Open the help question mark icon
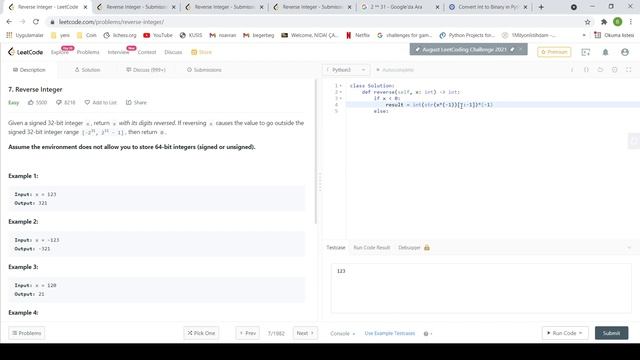 coord(426,333)
